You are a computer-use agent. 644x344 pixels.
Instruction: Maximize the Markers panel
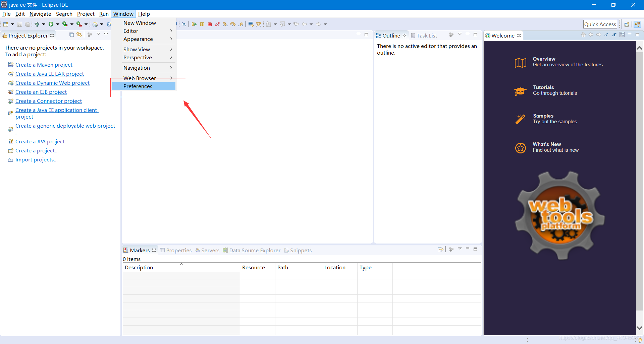coord(475,249)
